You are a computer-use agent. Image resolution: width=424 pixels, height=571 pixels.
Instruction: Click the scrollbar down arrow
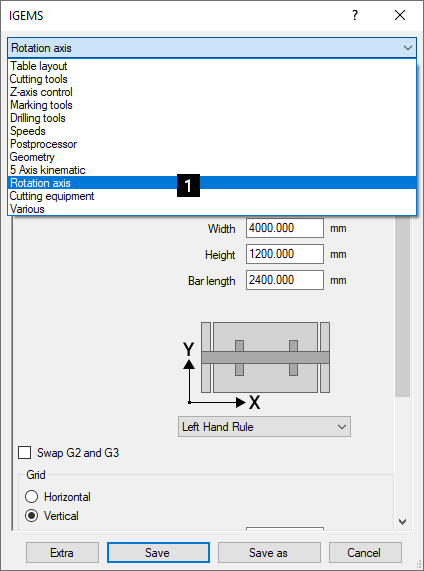point(403,522)
